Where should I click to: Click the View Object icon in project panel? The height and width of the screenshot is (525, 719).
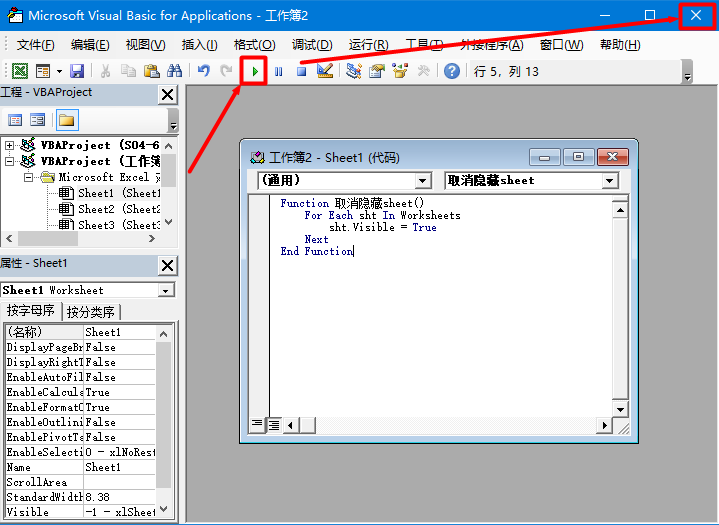point(38,120)
